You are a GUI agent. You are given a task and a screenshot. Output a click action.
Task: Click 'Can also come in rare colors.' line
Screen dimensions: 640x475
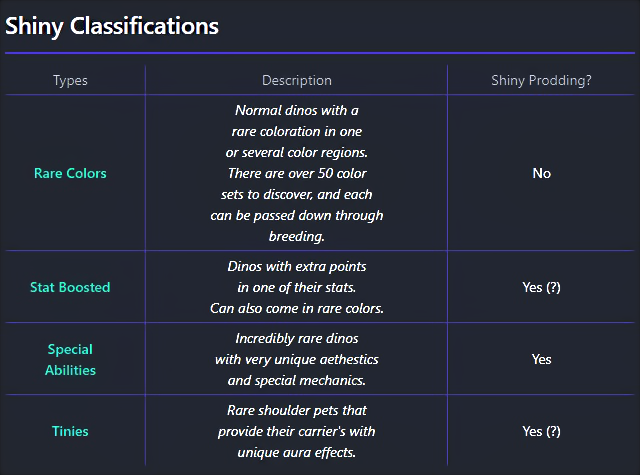click(x=297, y=309)
